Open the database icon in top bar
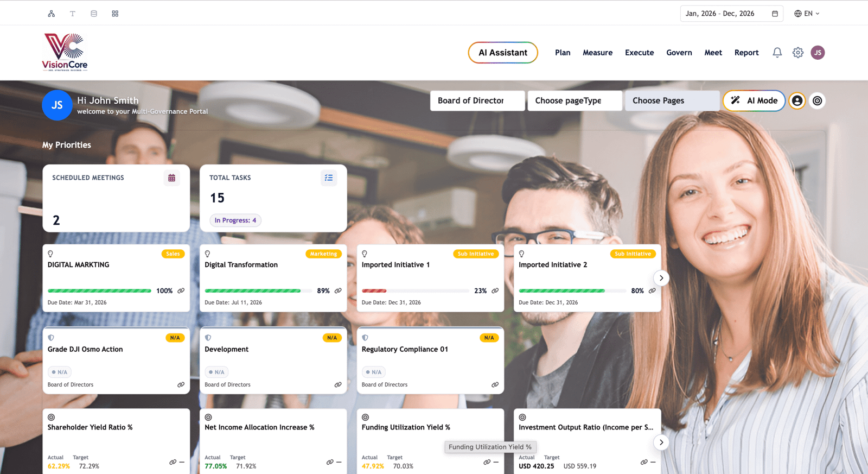Image resolution: width=868 pixels, height=474 pixels. [94, 14]
